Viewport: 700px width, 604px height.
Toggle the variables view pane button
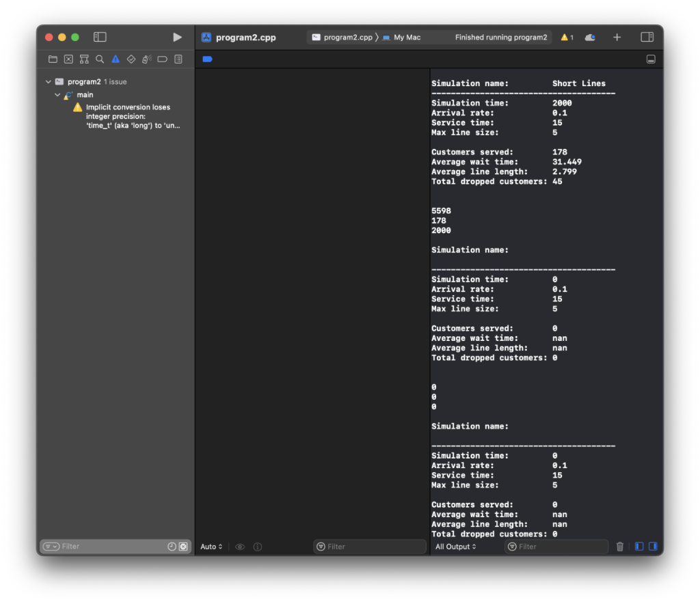639,547
